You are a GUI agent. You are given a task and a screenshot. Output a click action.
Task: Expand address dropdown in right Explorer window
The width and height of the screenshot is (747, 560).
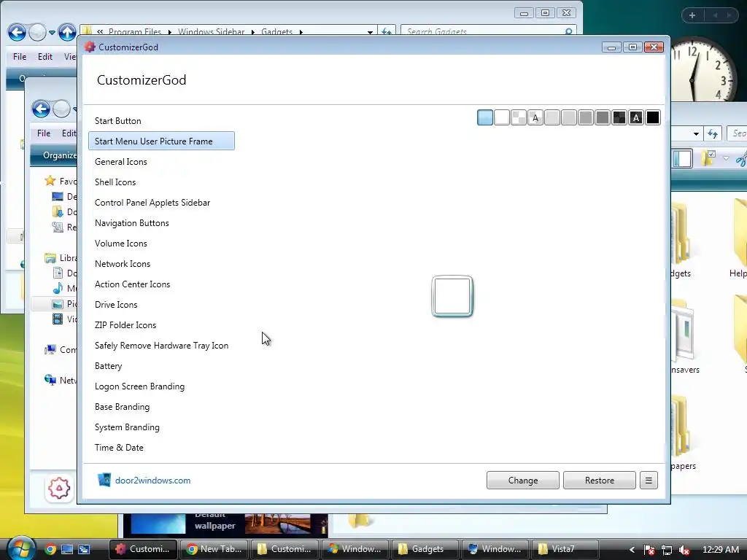(695, 134)
